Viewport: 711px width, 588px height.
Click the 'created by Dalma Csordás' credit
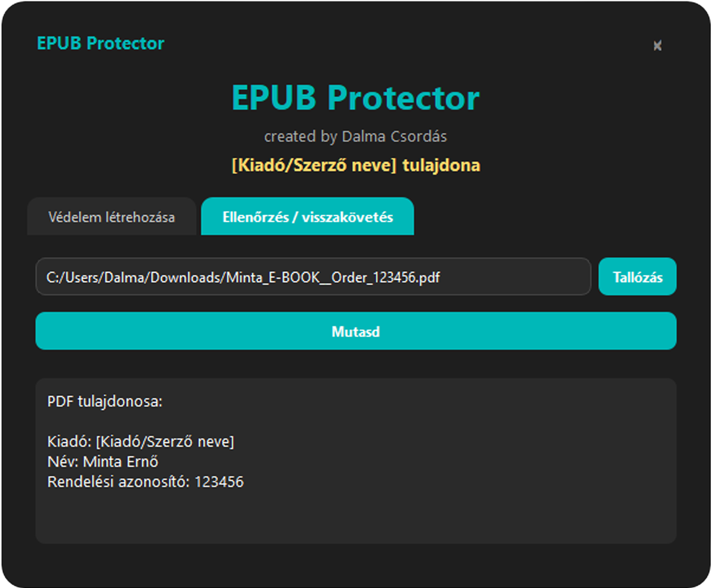point(355,136)
